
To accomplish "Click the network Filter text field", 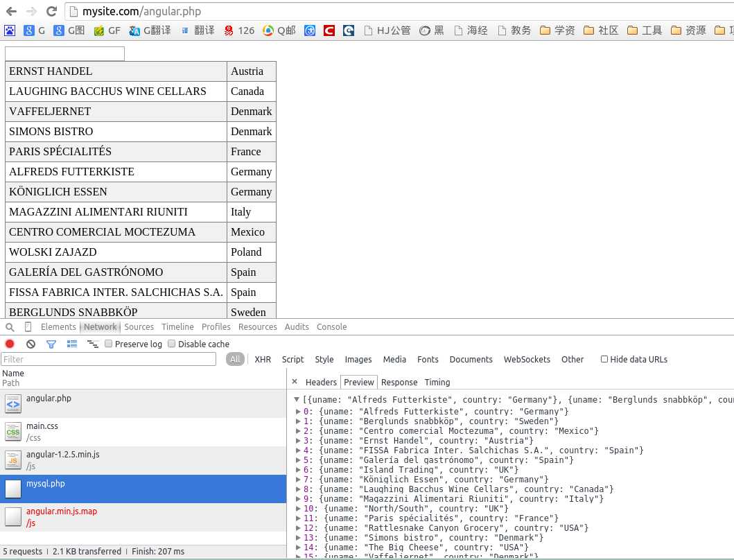I will tap(109, 359).
